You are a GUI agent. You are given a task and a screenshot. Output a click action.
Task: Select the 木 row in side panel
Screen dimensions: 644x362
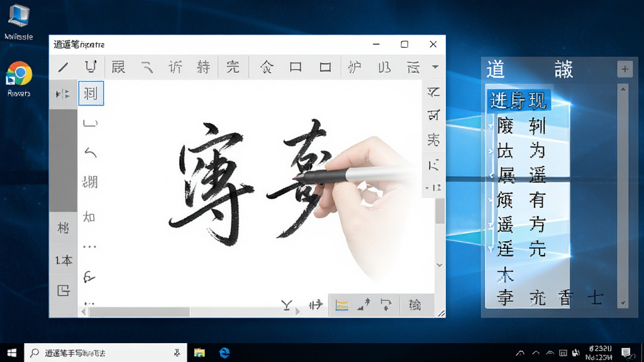[x=505, y=275]
